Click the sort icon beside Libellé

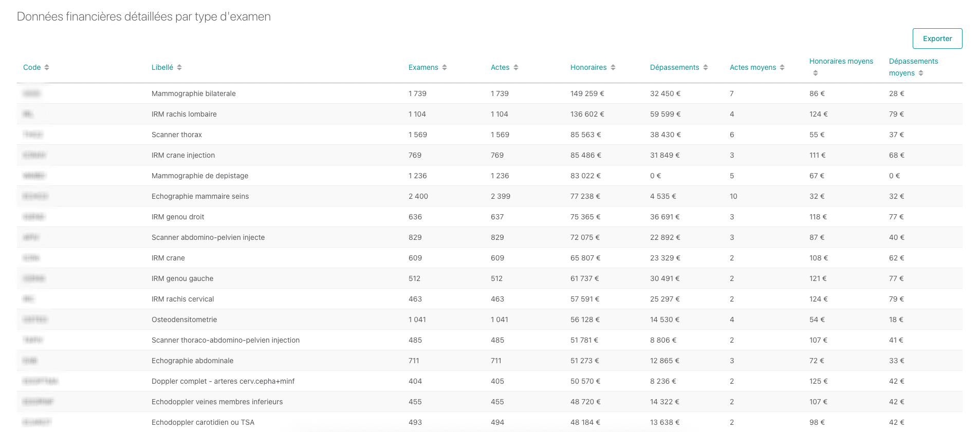click(x=179, y=67)
